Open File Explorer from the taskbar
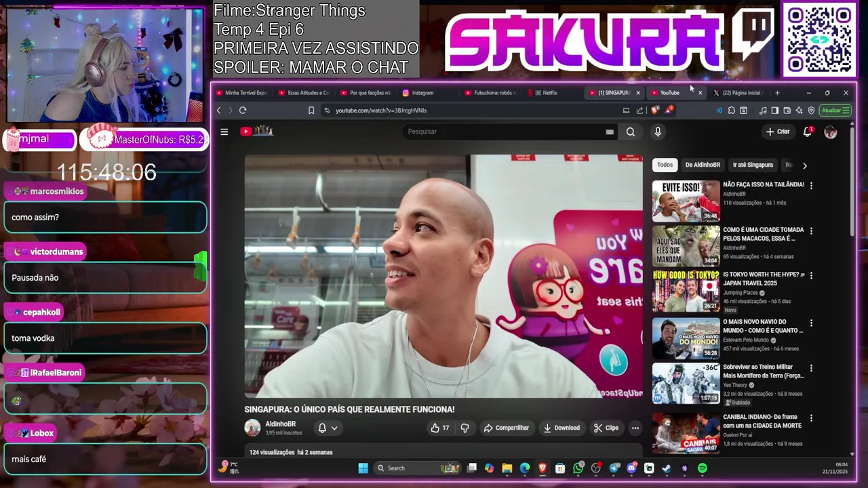 pos(507,468)
